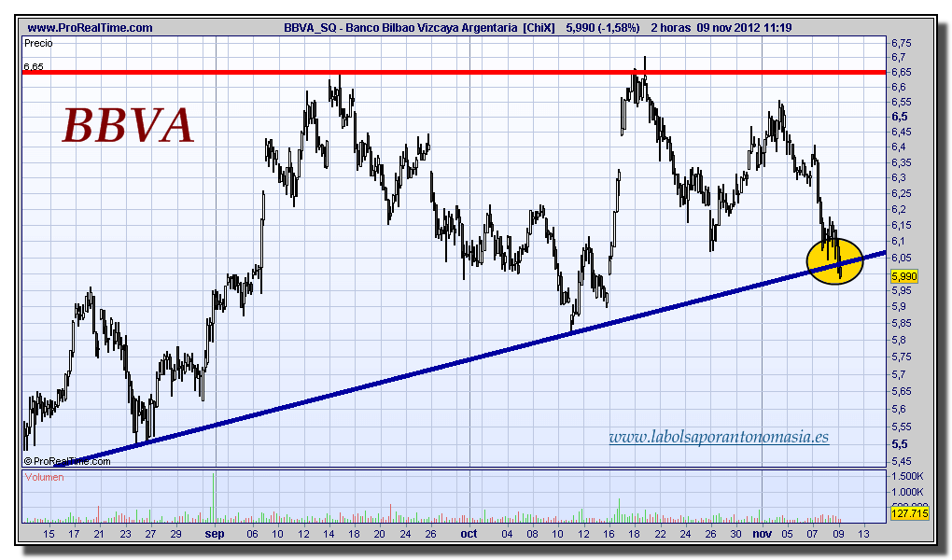Click the 'Precio' panel label

[x=38, y=43]
